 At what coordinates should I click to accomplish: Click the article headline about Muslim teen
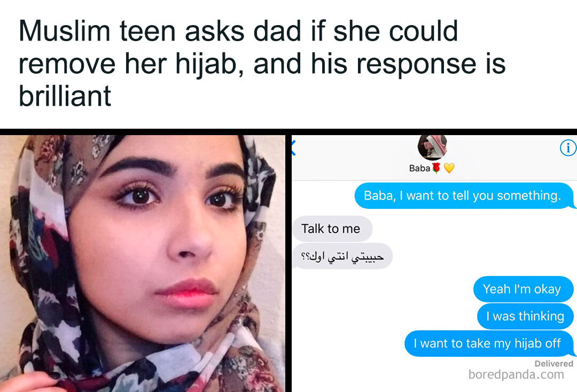[262, 63]
